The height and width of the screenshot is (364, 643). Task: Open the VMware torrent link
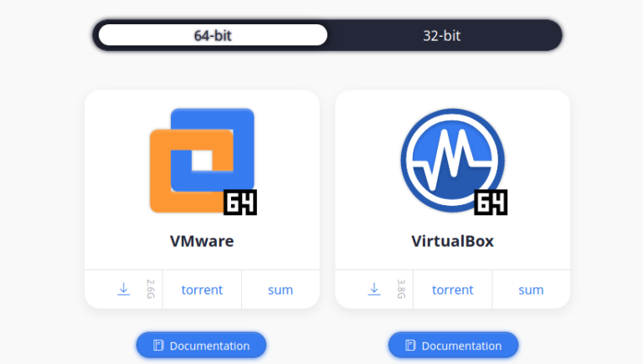202,290
